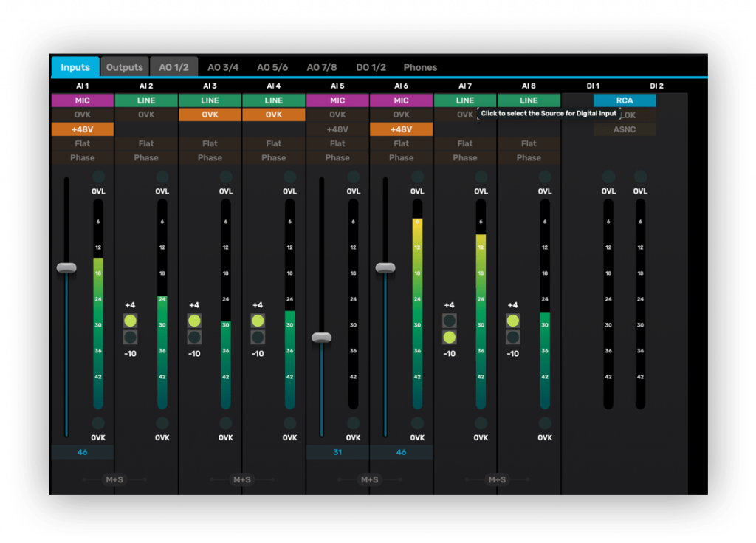Select -10 level for channel AI 2
The width and height of the screenshot is (756, 543).
pyautogui.click(x=130, y=338)
